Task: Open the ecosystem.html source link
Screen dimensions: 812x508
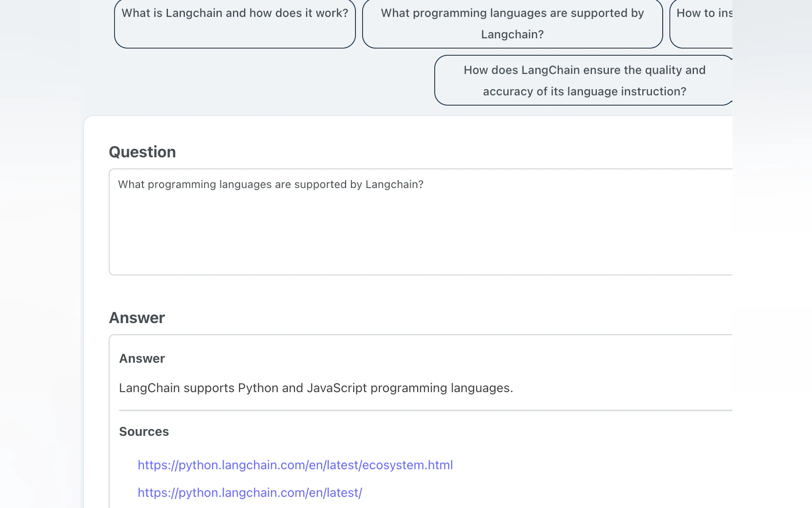Action: click(295, 465)
